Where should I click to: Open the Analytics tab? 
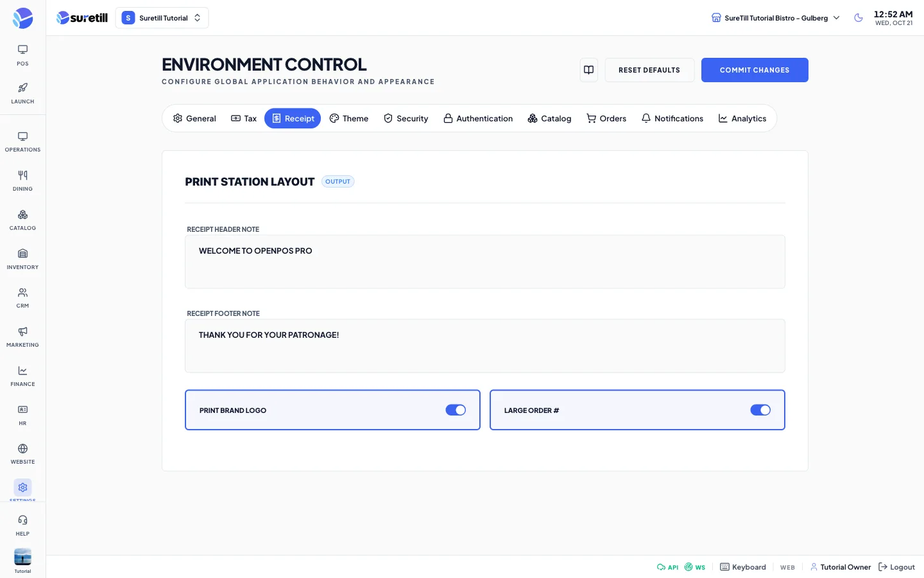point(742,118)
